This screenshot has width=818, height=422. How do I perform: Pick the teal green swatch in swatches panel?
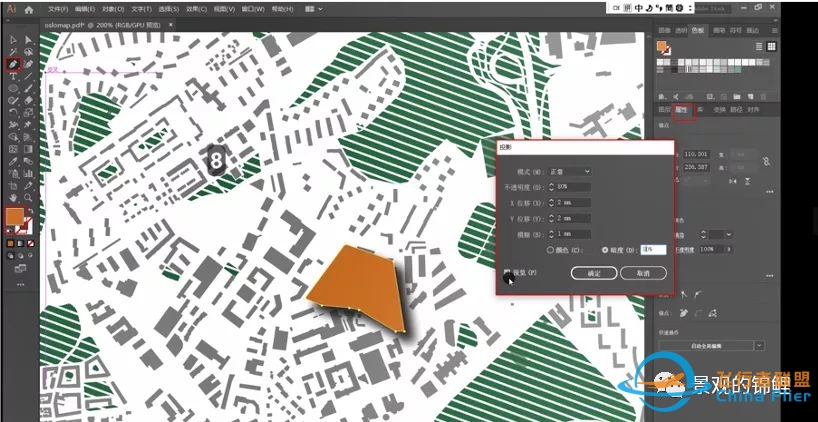click(738, 70)
